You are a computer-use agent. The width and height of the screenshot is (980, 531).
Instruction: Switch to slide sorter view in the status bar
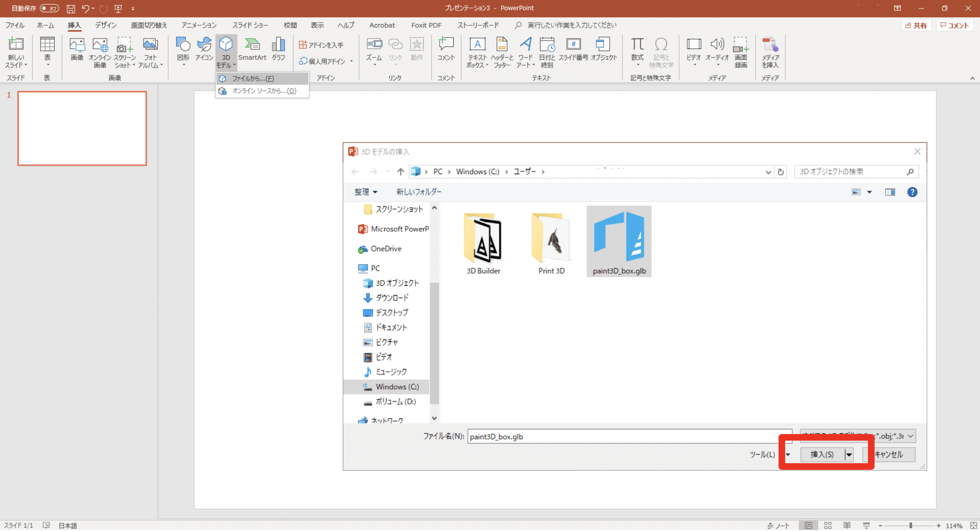tap(828, 525)
